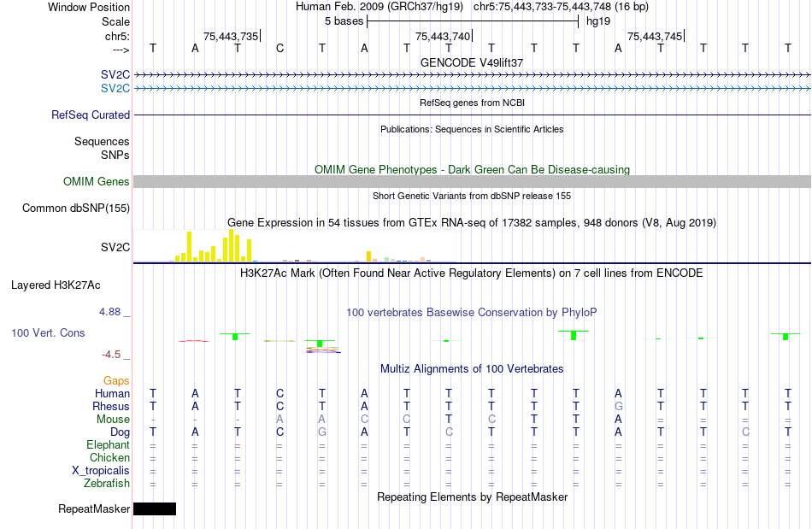Click the 4.88 PhyloP upper limit value
The width and height of the screenshot is (812, 529).
click(109, 312)
